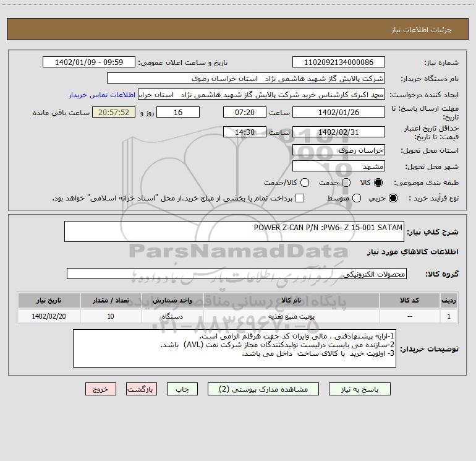Click the page header جزئیات اطلاعات نیاز
This screenshot has height=461, width=476.
(x=422, y=30)
